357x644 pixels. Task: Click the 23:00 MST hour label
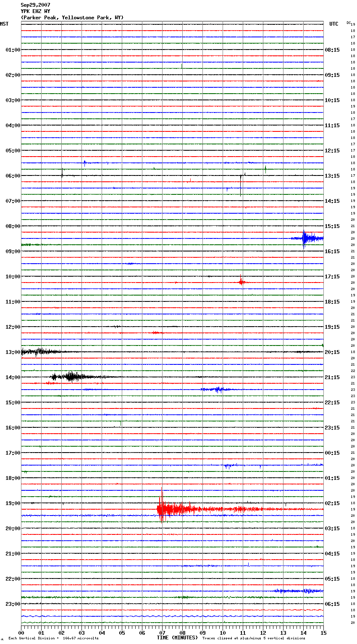13,604
